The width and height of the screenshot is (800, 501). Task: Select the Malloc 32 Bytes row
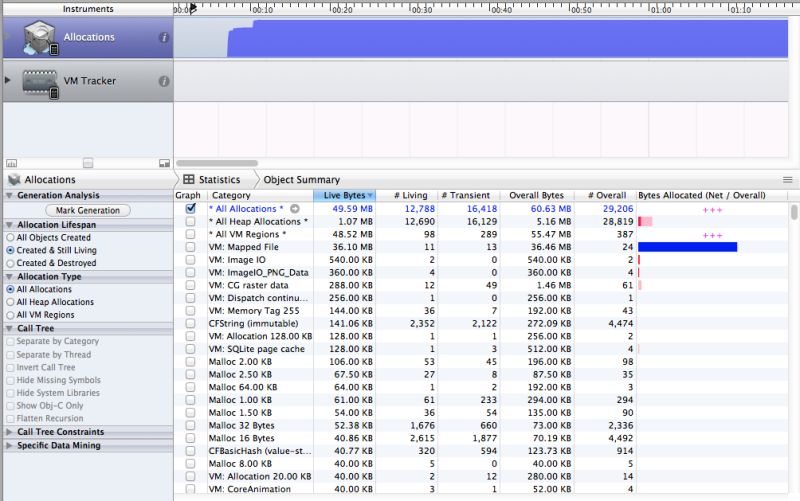click(x=481, y=425)
